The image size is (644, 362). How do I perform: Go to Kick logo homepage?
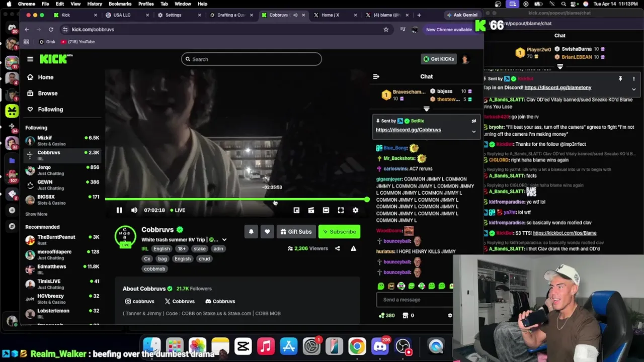point(56,59)
